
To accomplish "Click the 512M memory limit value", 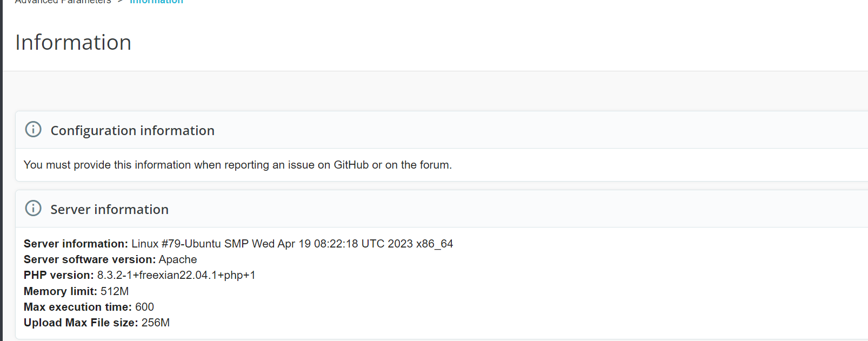I will (x=115, y=291).
